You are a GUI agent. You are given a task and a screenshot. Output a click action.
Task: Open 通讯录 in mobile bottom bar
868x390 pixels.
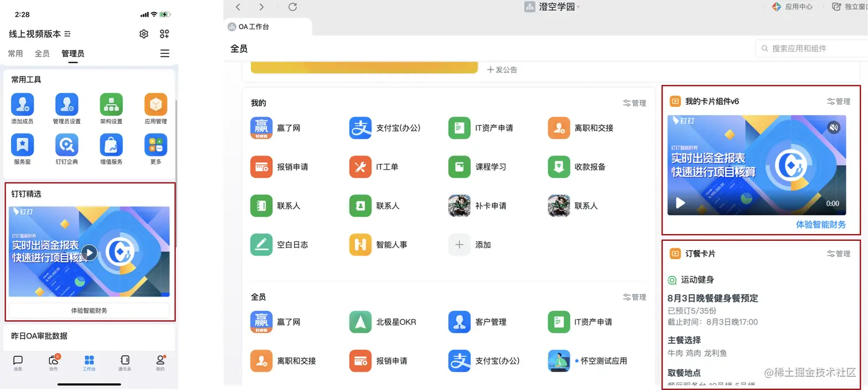pyautogui.click(x=125, y=363)
